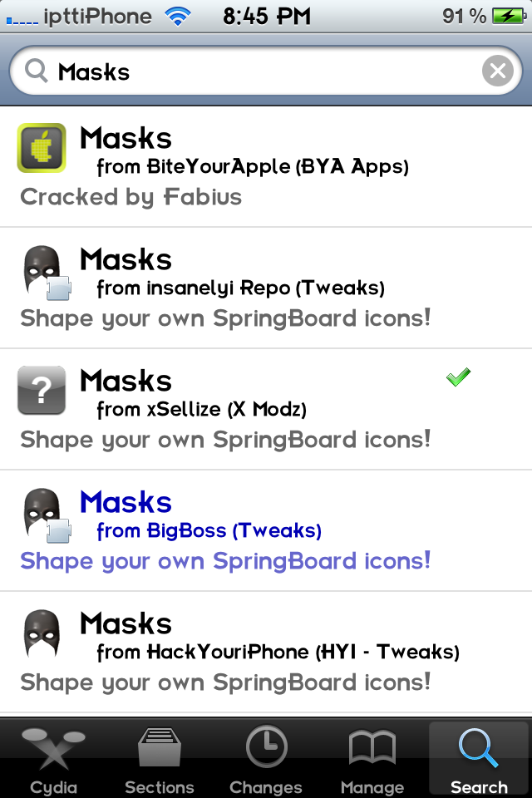Tap the magnifier icon in search field
The height and width of the screenshot is (798, 532).
[x=36, y=71]
